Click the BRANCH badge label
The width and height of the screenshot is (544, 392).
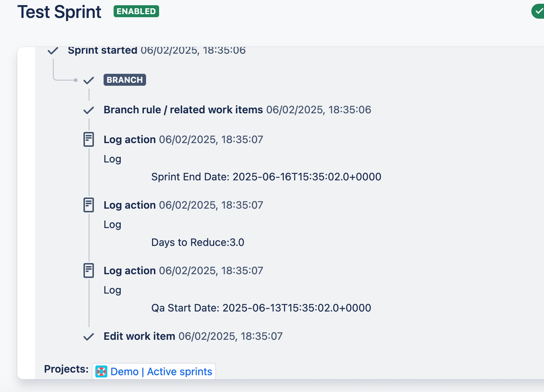pyautogui.click(x=125, y=80)
